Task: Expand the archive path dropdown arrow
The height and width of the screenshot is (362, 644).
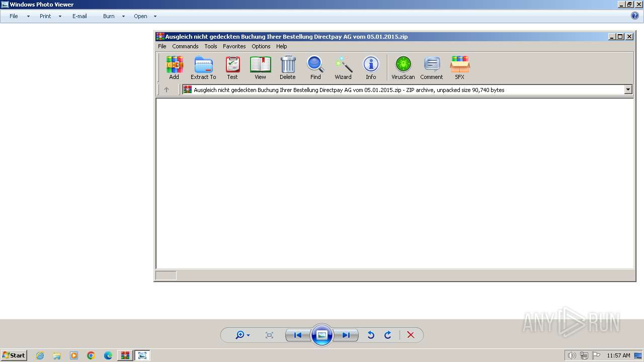Action: pos(628,90)
